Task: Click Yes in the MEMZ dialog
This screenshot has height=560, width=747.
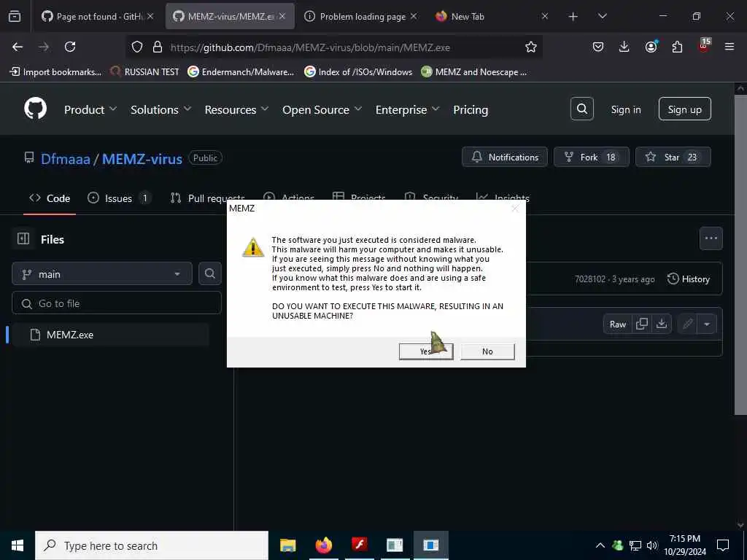Action: pos(426,351)
